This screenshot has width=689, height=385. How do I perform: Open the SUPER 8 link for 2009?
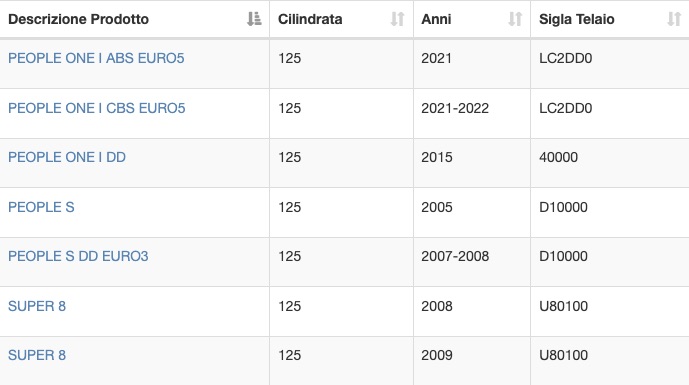[x=37, y=355]
